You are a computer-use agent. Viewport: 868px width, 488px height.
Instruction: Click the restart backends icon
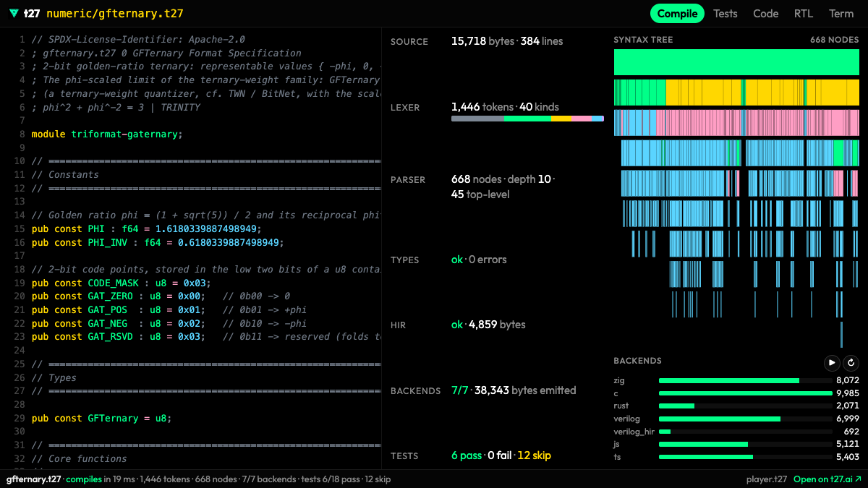tap(851, 363)
